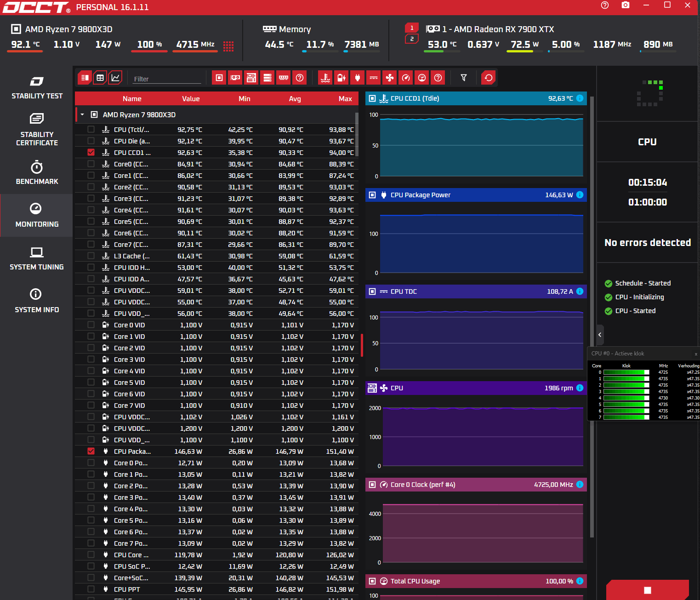Tick the CPU PPT checkbox
Viewport: 700px width, 600px height.
coord(91,589)
